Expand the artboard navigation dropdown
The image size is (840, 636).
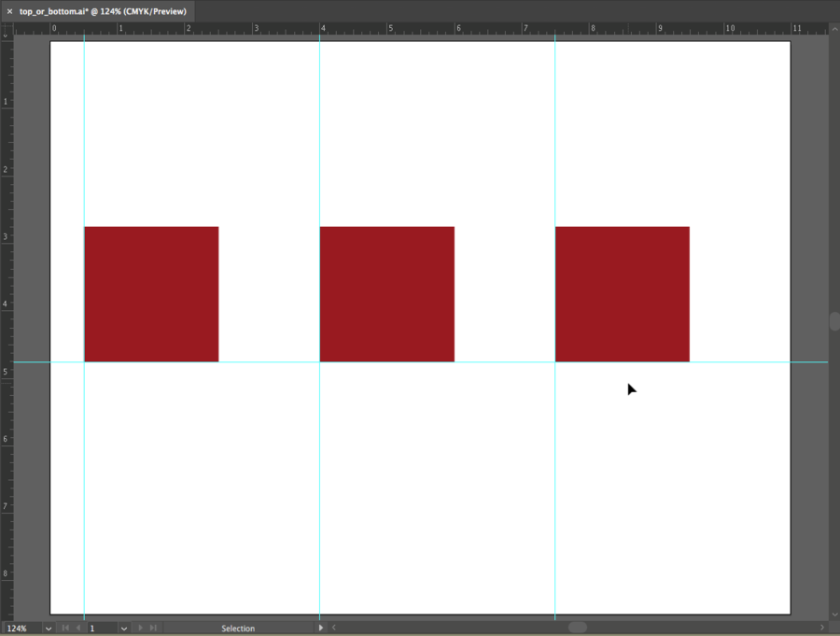tap(123, 629)
